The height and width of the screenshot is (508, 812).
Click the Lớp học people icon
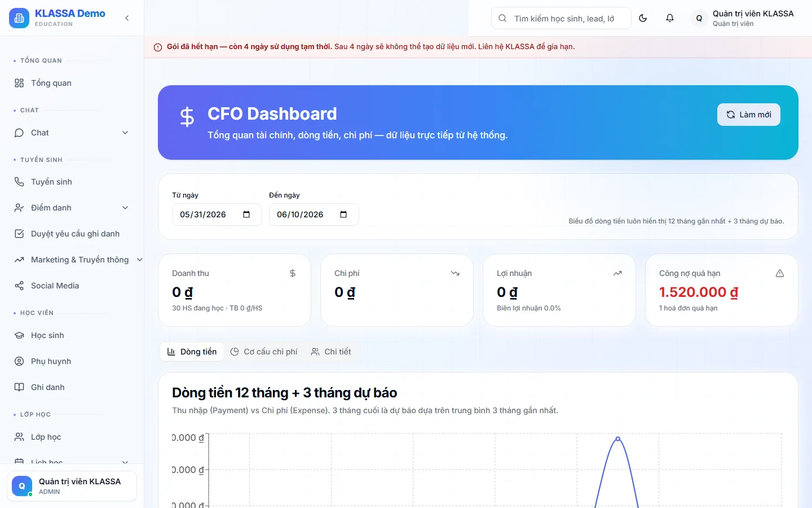(19, 437)
